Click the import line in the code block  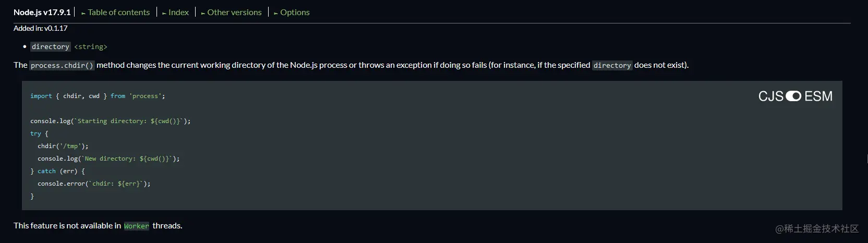point(98,96)
